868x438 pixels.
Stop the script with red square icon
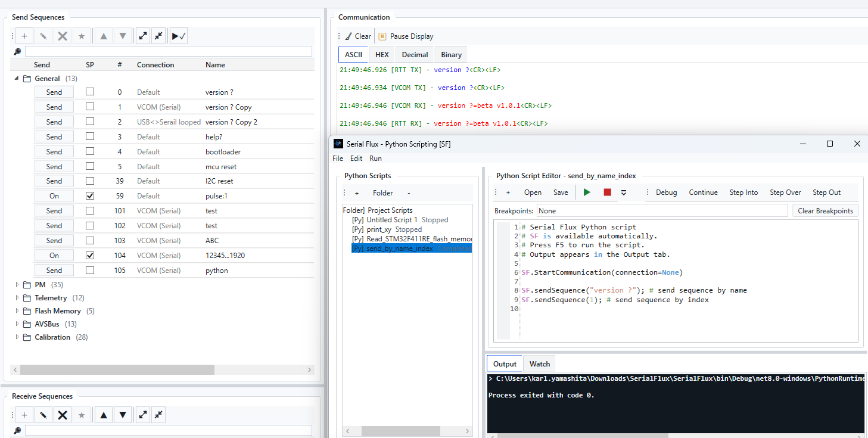607,192
